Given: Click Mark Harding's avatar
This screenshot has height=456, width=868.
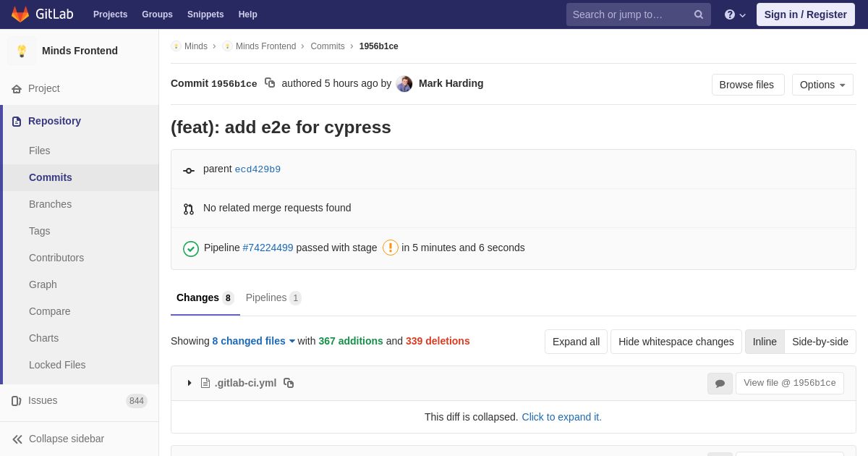Looking at the screenshot, I should (x=404, y=84).
